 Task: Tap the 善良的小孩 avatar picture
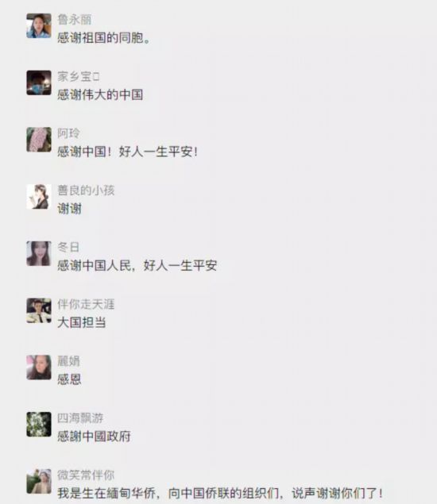pyautogui.click(x=39, y=197)
